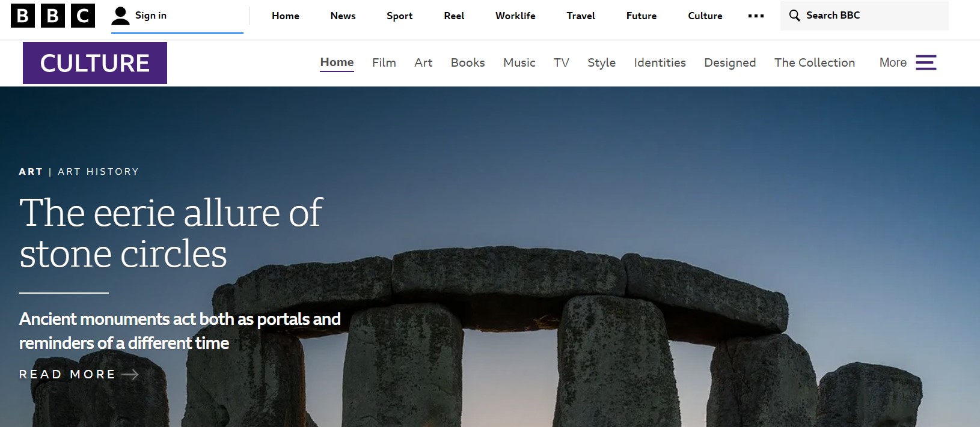Click the Ancient monuments summary text
The height and width of the screenshot is (427, 980).
(180, 331)
